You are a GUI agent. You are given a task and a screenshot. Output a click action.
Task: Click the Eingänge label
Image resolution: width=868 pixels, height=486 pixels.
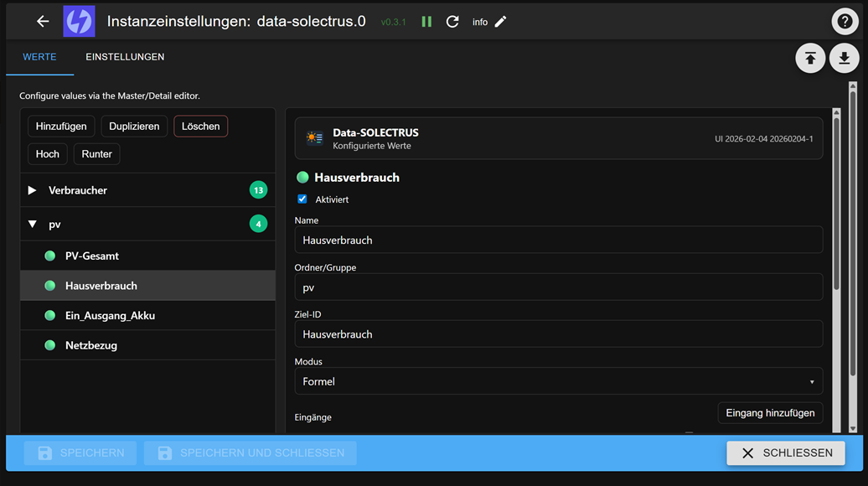point(313,417)
